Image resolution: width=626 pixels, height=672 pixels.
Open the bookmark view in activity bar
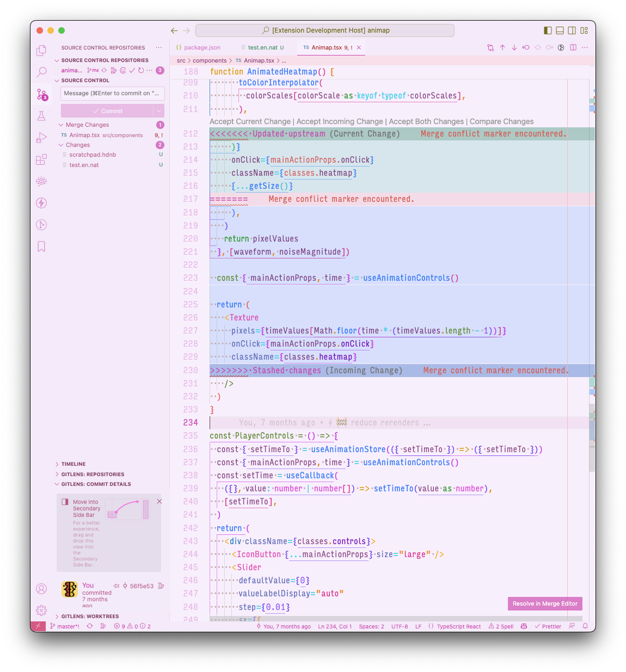point(41,246)
